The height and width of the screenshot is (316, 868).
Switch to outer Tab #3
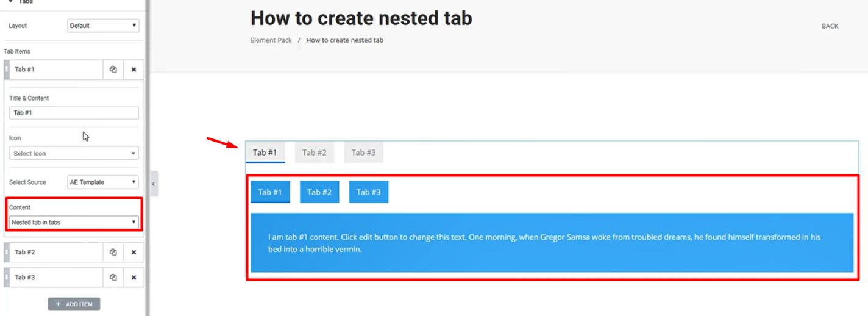coord(363,153)
